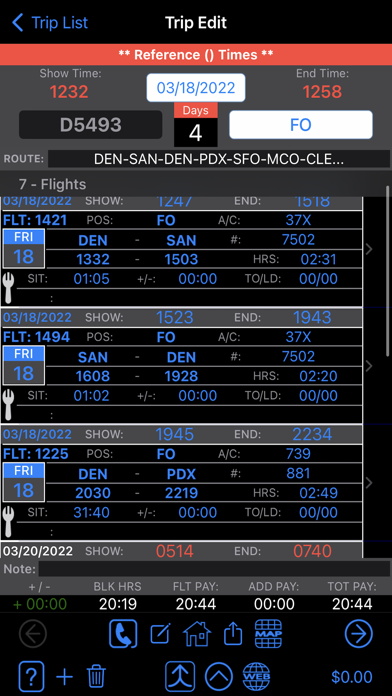Expand flight 1421 DEN-SAN detail chevron
This screenshot has width=392, height=696.
(x=368, y=249)
